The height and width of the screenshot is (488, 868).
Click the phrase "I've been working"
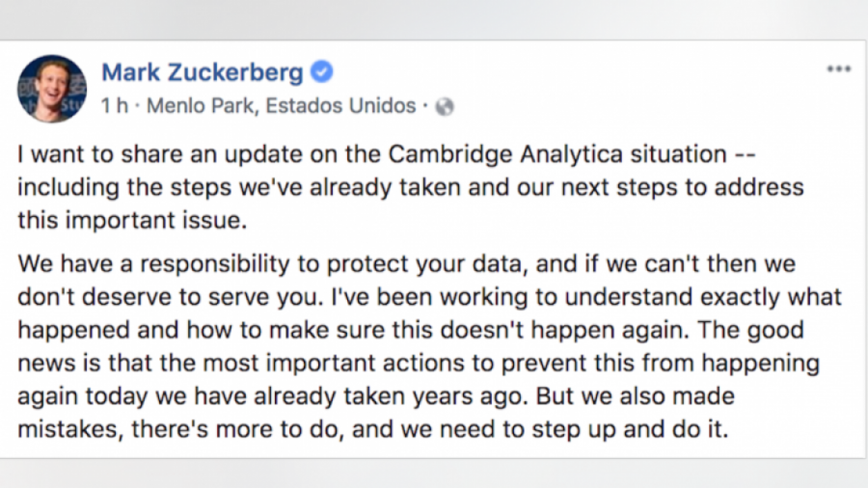419,297
